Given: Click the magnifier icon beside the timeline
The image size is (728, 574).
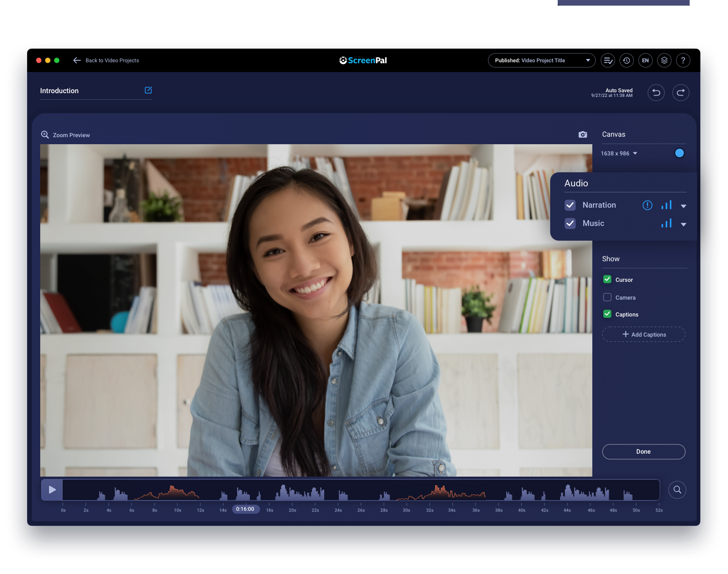Looking at the screenshot, I should [677, 489].
